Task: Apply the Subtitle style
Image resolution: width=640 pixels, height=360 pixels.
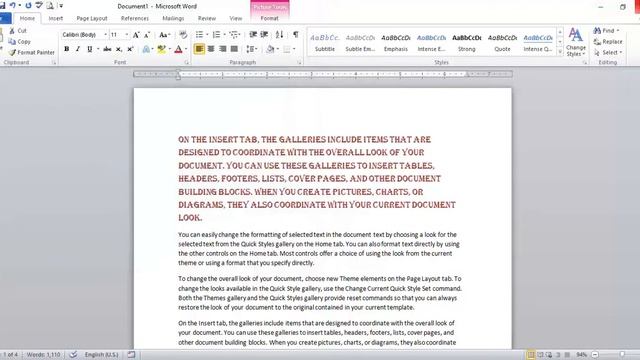Action: tap(325, 42)
